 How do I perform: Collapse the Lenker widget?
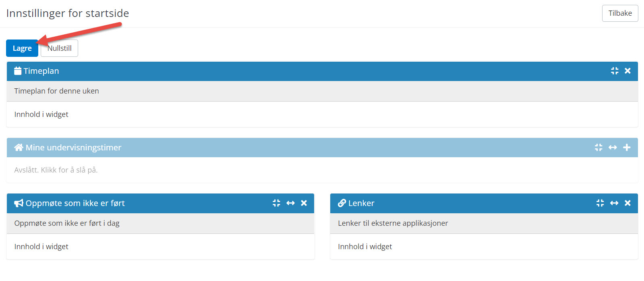coord(600,203)
